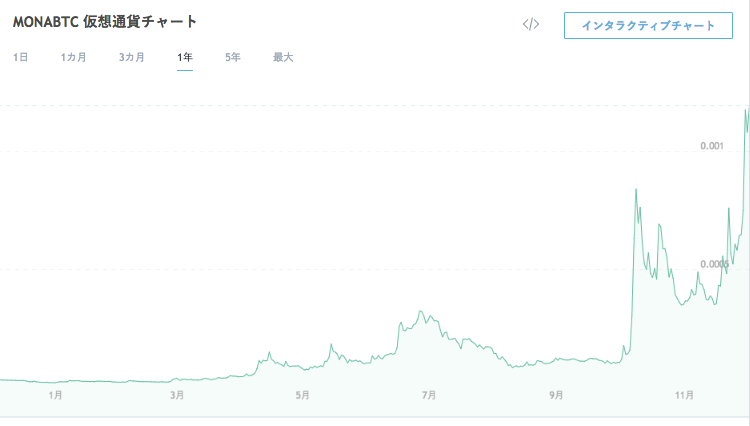Click the 1月 x-axis label
This screenshot has height=426, width=750.
(x=56, y=395)
